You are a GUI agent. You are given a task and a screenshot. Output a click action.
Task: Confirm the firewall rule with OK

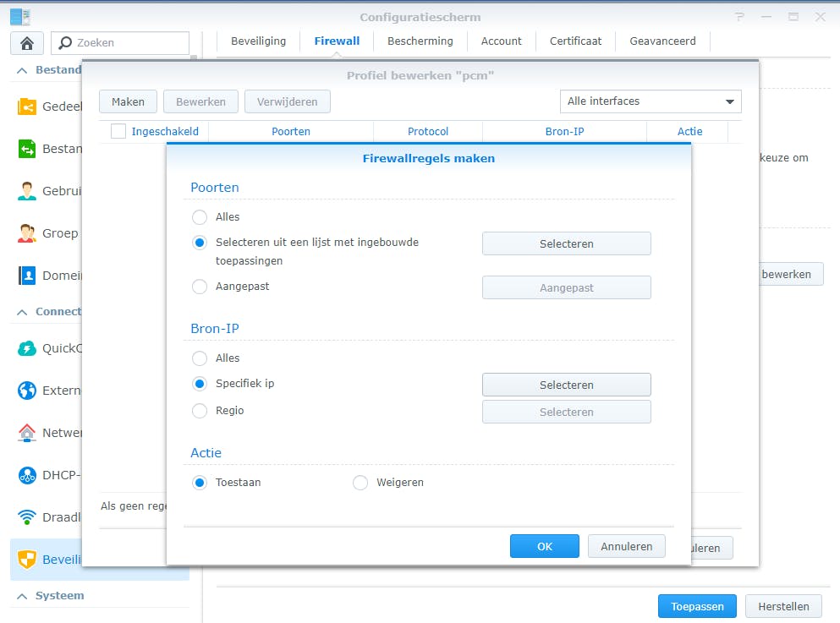544,546
